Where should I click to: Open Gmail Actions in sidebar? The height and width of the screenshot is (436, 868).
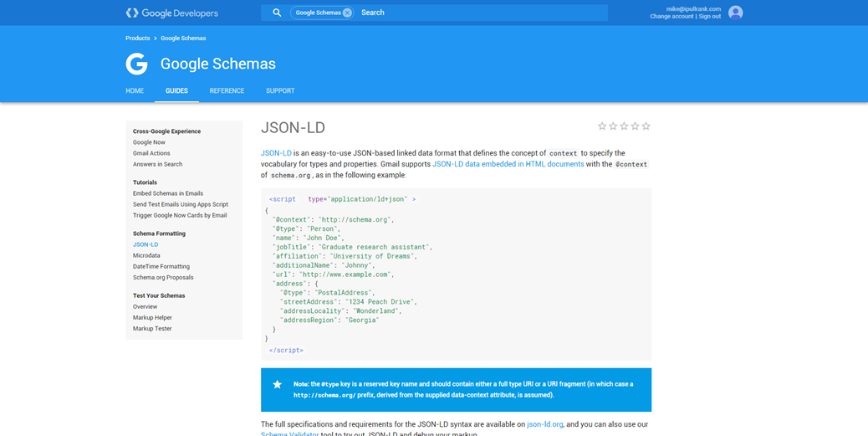151,153
